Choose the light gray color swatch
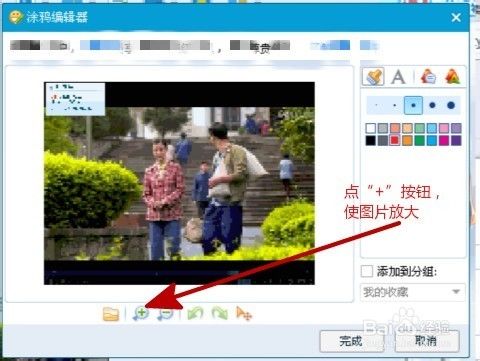This screenshot has width=480, height=361. point(383,128)
